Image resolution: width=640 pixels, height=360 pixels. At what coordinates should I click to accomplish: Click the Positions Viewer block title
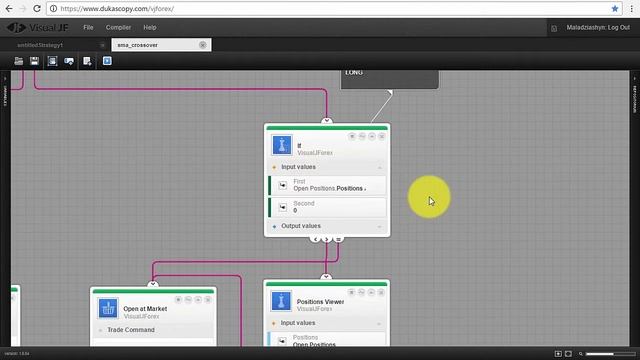[x=320, y=302]
